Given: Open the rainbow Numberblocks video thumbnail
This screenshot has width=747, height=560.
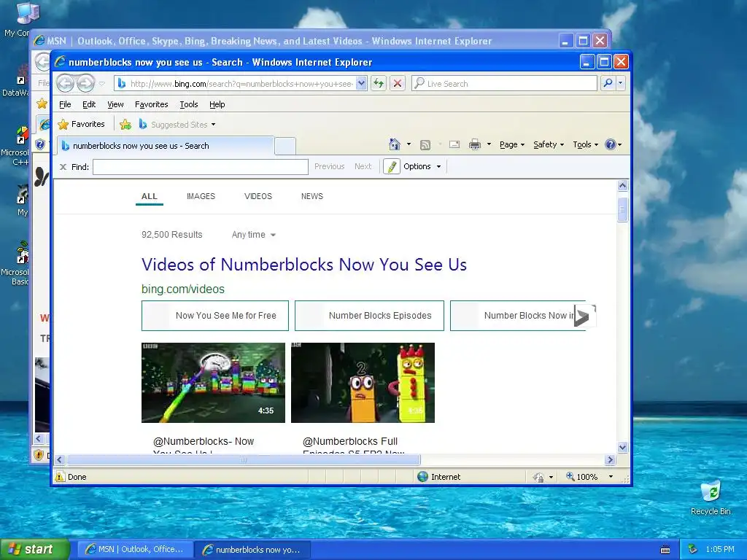Looking at the screenshot, I should [213, 382].
